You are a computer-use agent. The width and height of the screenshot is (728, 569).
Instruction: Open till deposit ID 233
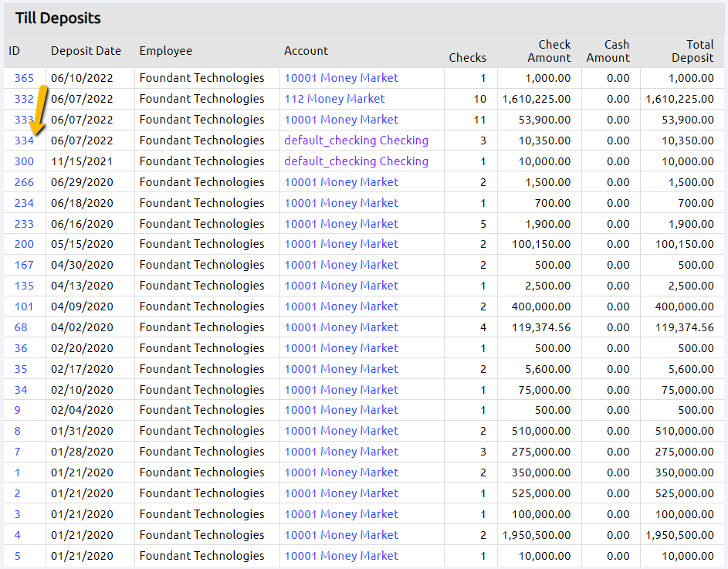point(24,224)
